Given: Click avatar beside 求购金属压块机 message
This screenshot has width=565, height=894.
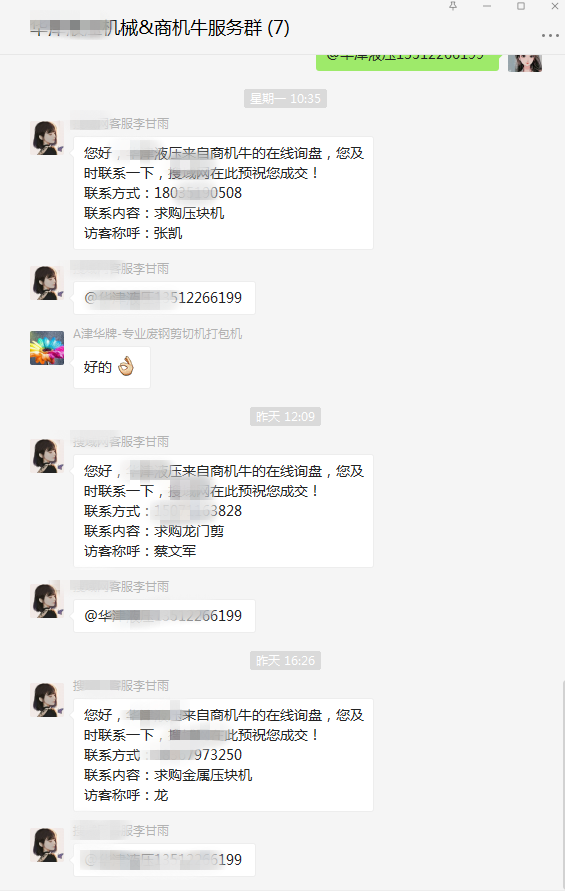Looking at the screenshot, I should point(47,700).
